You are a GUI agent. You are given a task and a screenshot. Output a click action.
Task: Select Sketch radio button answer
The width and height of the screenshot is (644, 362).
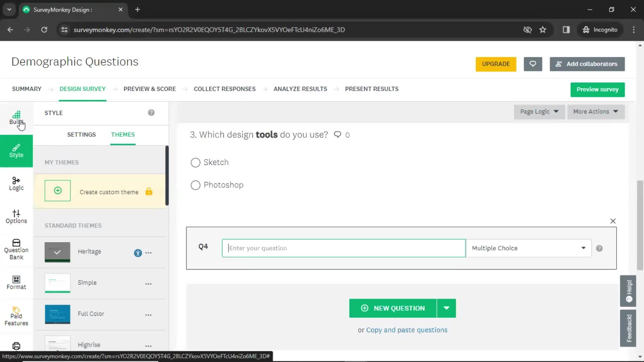(x=195, y=162)
